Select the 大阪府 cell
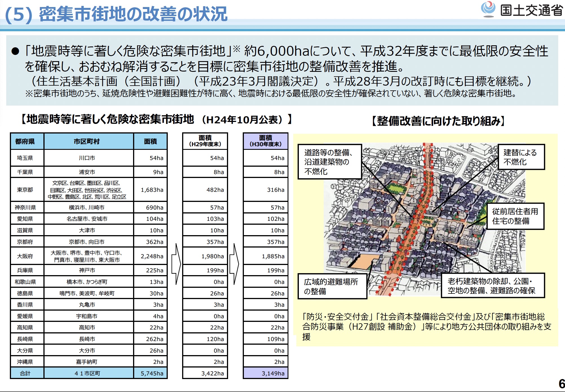This screenshot has width=565, height=392. (27, 256)
